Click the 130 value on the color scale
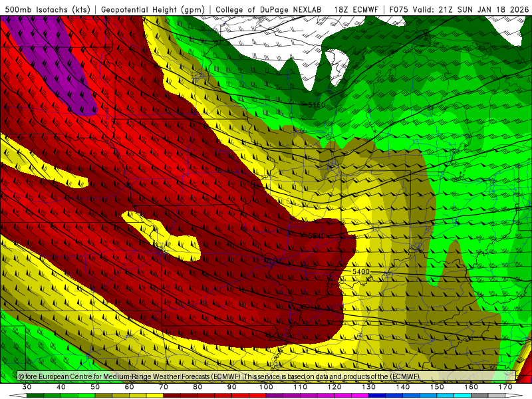 point(369,387)
